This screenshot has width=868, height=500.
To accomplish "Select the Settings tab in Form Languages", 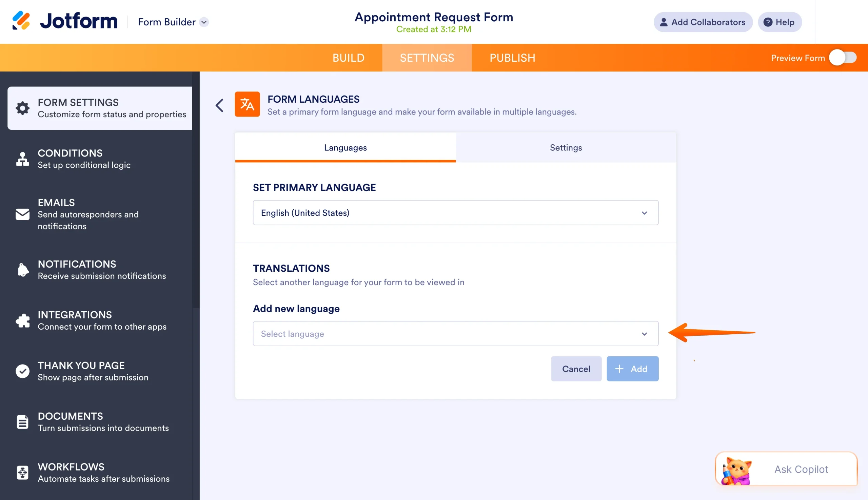I will [566, 147].
